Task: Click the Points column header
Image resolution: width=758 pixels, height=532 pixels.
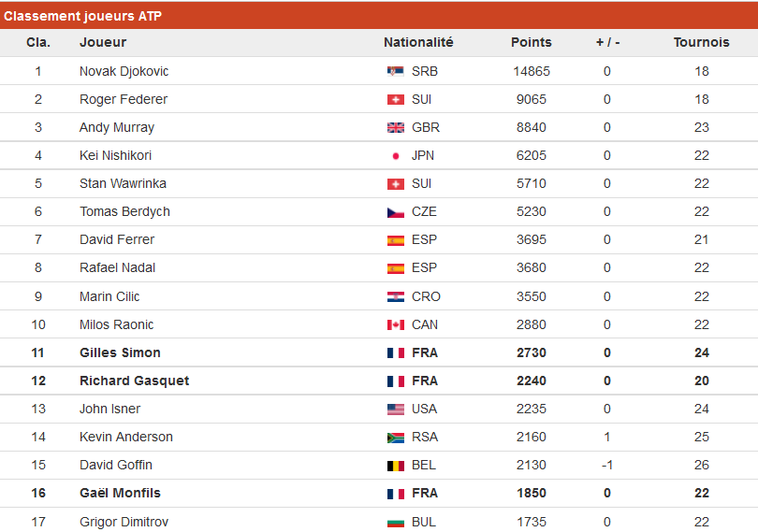Action: (x=532, y=42)
